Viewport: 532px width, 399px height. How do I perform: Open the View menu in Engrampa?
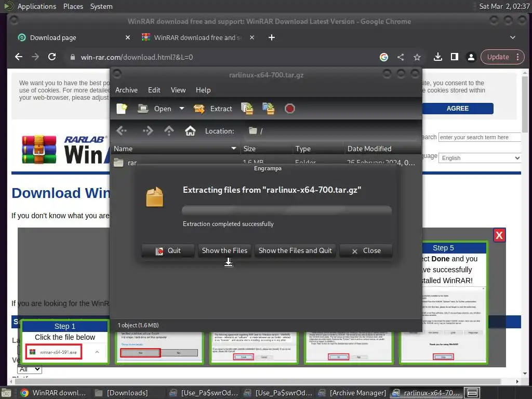coord(178,90)
